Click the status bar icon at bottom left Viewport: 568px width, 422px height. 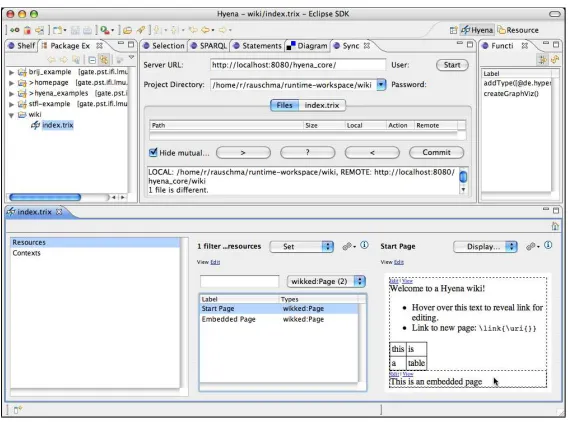(18, 410)
